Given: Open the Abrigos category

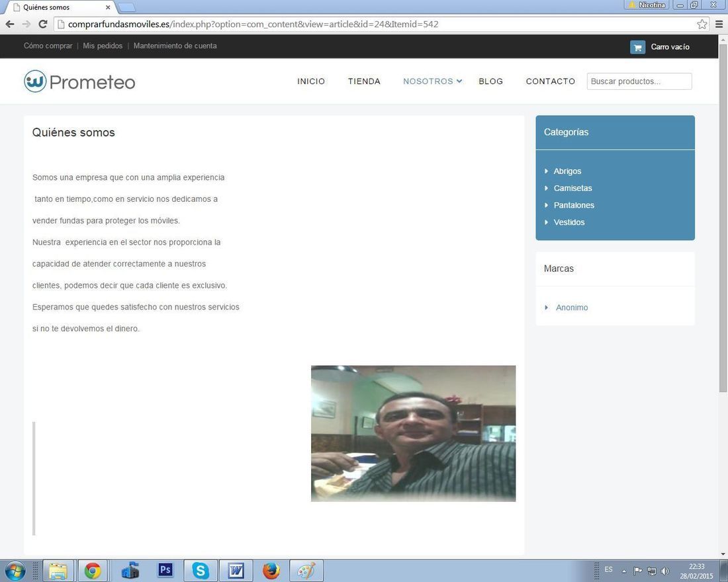Looking at the screenshot, I should 567,171.
